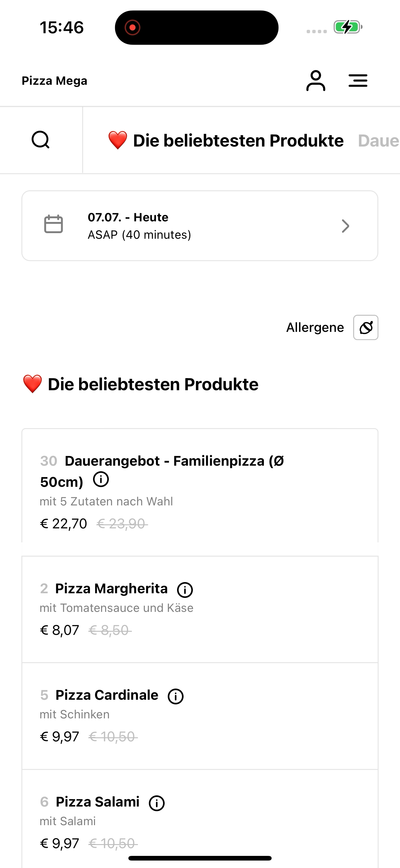The height and width of the screenshot is (868, 400).
Task: Open the calendar icon in delivery time card
Action: [x=54, y=224]
